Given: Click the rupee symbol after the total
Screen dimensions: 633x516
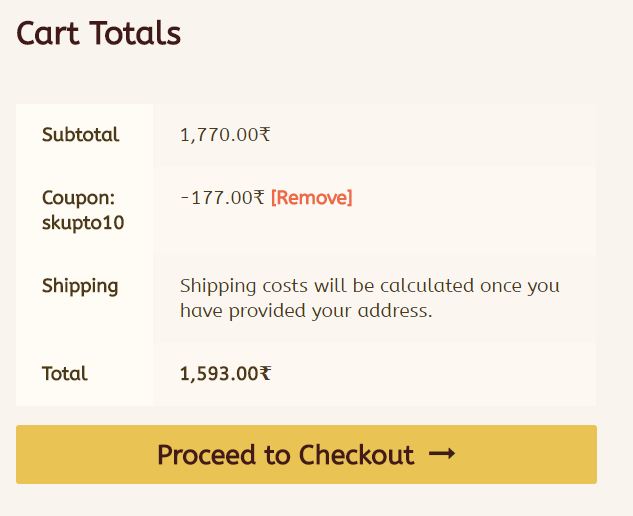Looking at the screenshot, I should [x=266, y=374].
